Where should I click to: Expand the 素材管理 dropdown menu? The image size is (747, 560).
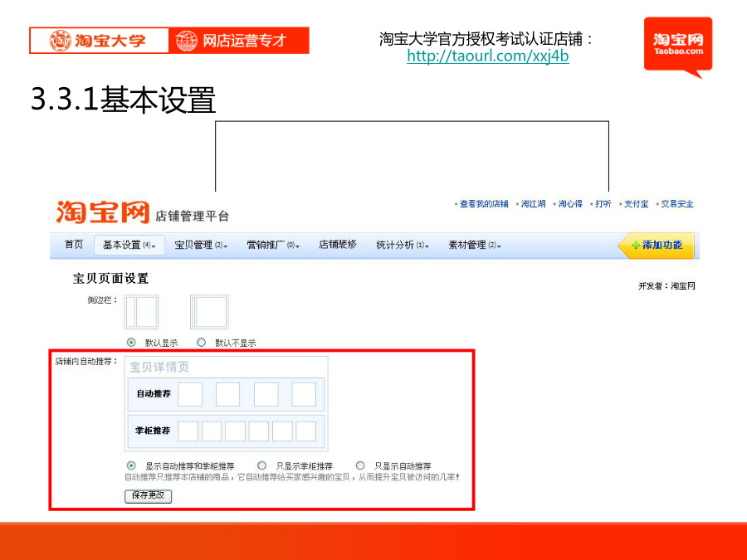tap(475, 245)
